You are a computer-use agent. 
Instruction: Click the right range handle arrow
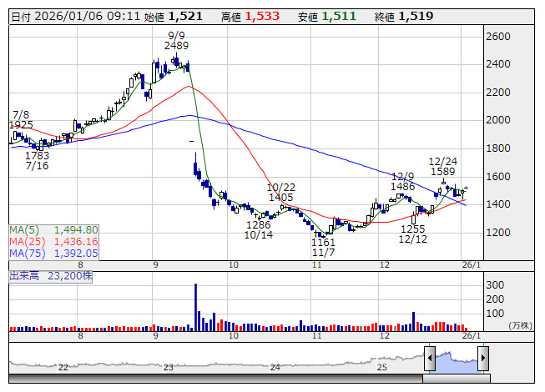[482, 359]
